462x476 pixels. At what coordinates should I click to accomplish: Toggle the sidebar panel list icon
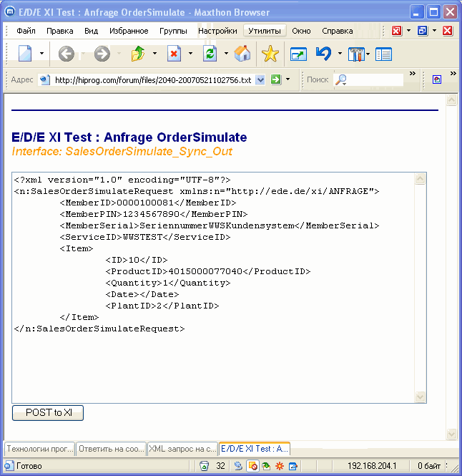[383, 54]
